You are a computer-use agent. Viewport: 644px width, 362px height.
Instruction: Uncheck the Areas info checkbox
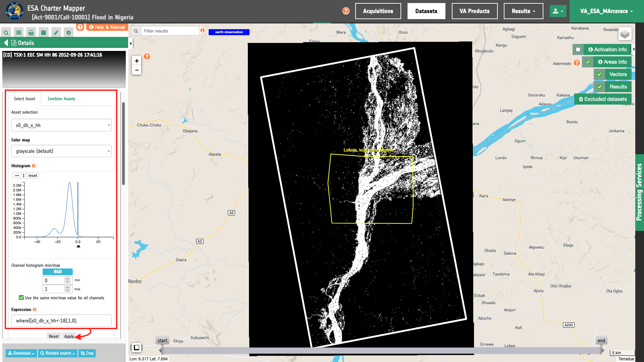tap(588, 62)
